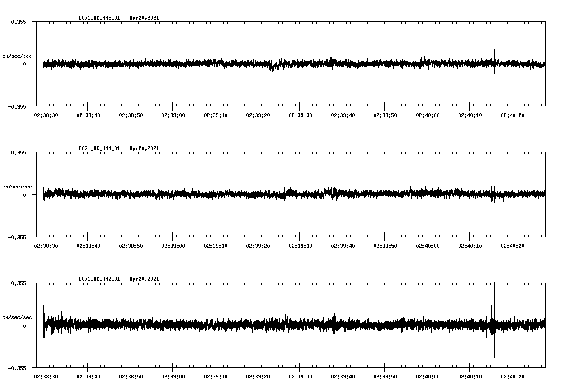
Task: Click the Apr20,2021 date on HNZ plot
Action: tap(145, 279)
